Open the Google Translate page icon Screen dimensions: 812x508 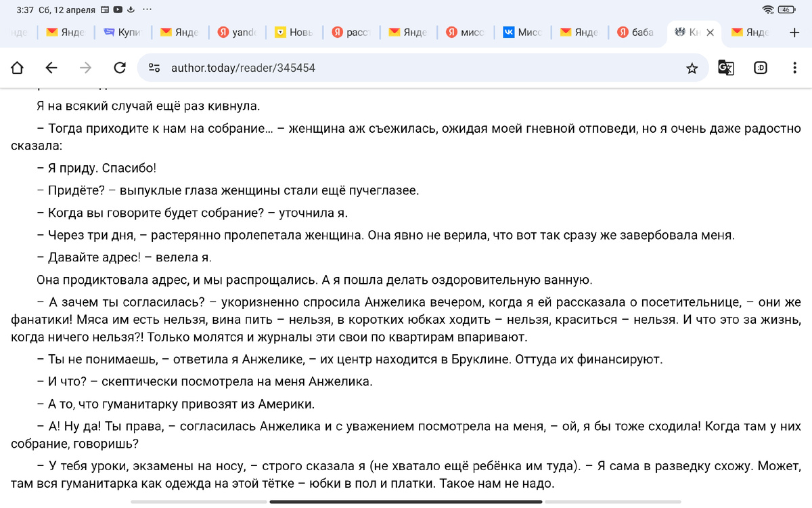tap(726, 68)
